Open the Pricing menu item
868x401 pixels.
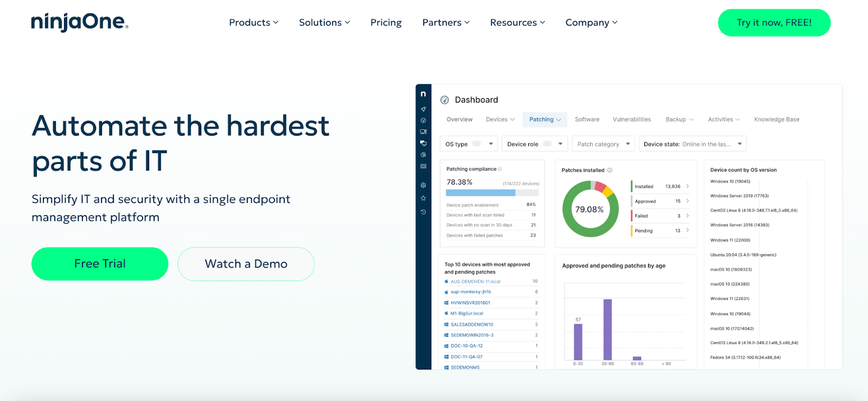(386, 22)
